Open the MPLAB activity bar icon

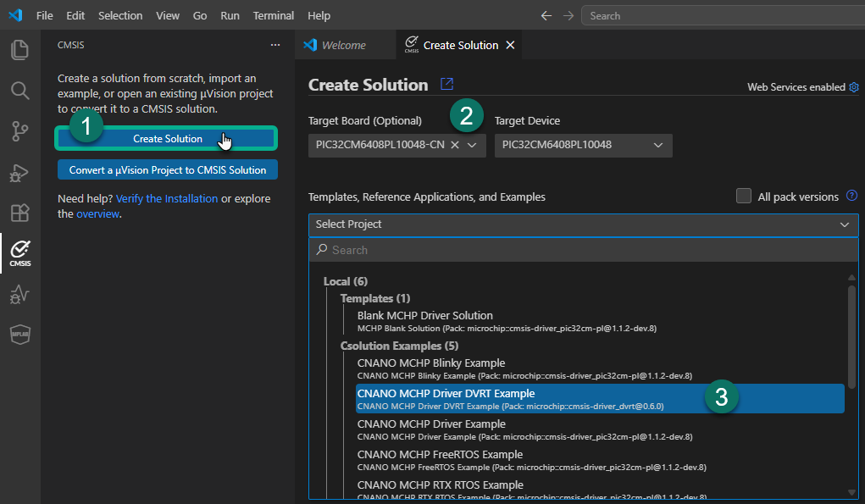[19, 334]
